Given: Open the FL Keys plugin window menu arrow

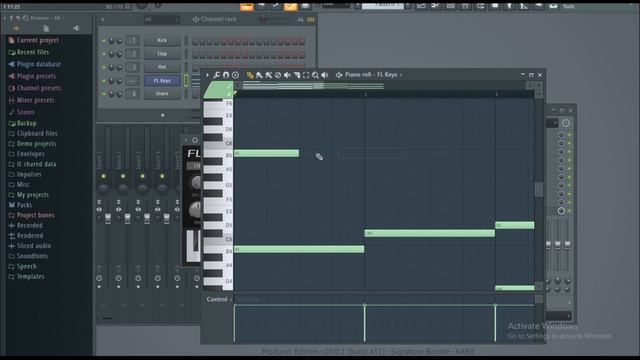Looking at the screenshot, I should [x=186, y=140].
